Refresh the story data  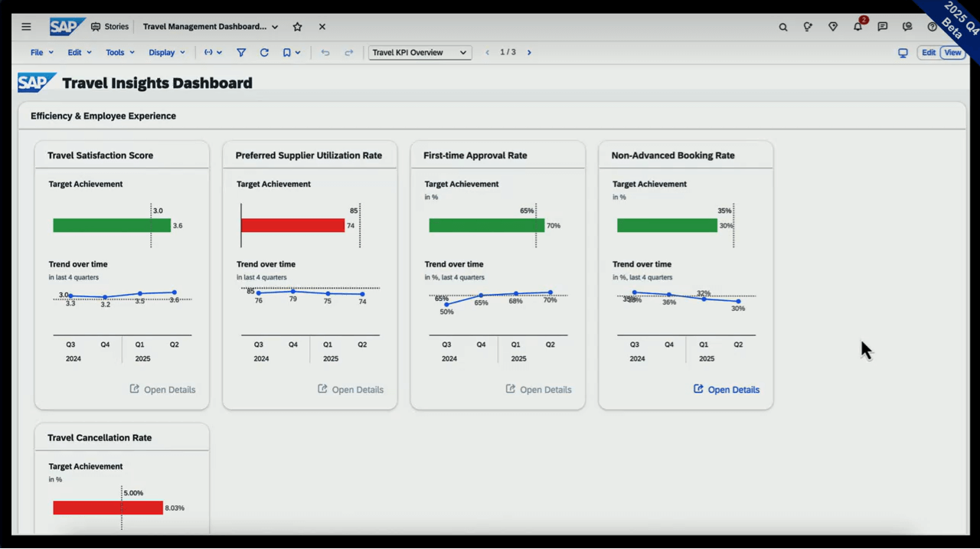[264, 53]
